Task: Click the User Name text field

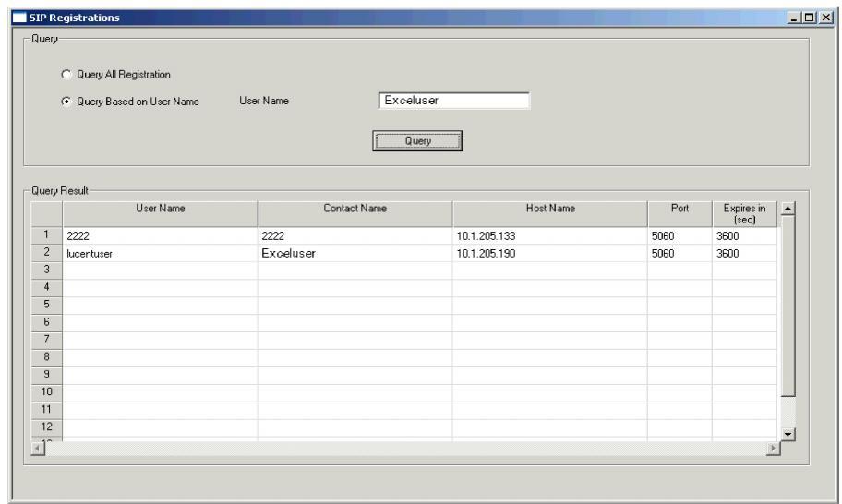Action: coord(453,101)
